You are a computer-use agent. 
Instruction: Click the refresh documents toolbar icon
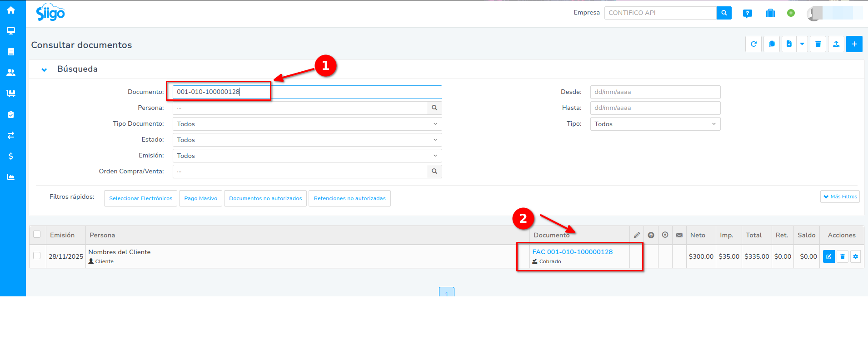point(753,44)
